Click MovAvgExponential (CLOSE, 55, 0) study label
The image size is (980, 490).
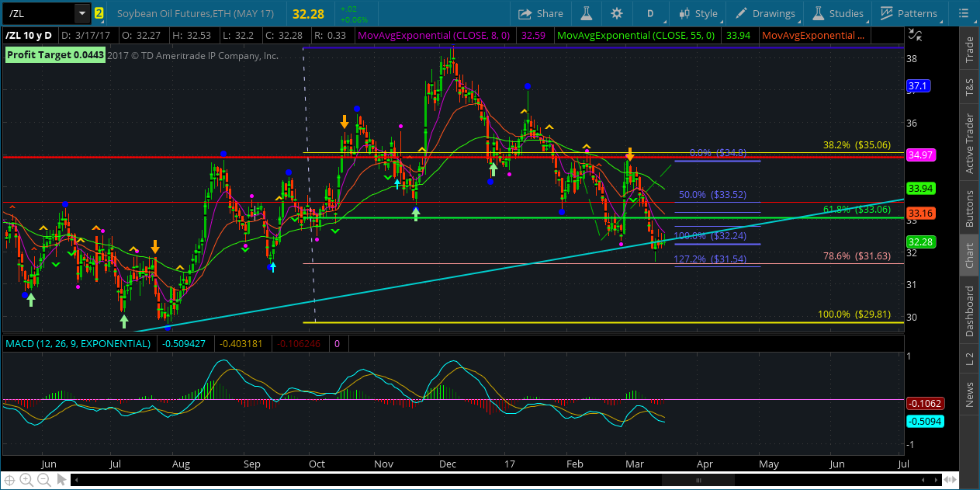[637, 36]
